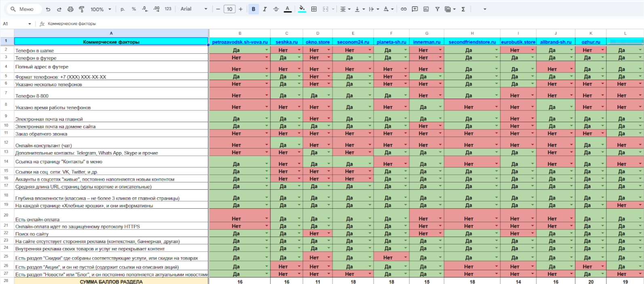Toggle Italic formatting
The width and height of the screenshot is (644, 284).
(265, 9)
